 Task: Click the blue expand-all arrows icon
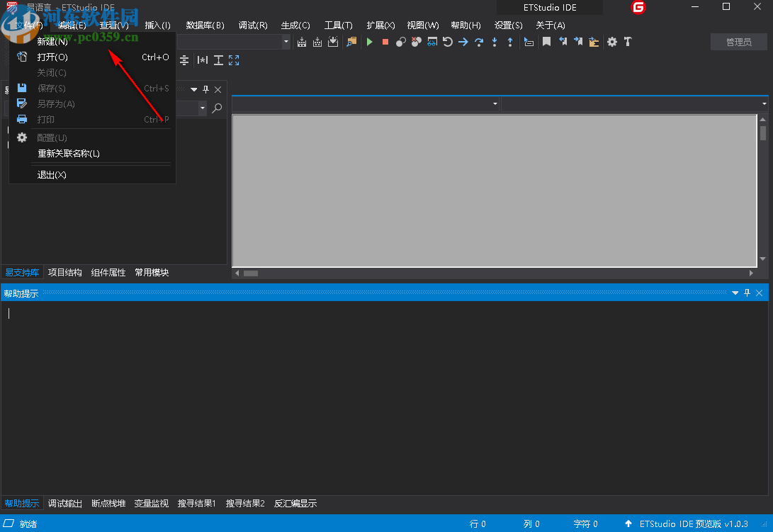[x=234, y=60]
